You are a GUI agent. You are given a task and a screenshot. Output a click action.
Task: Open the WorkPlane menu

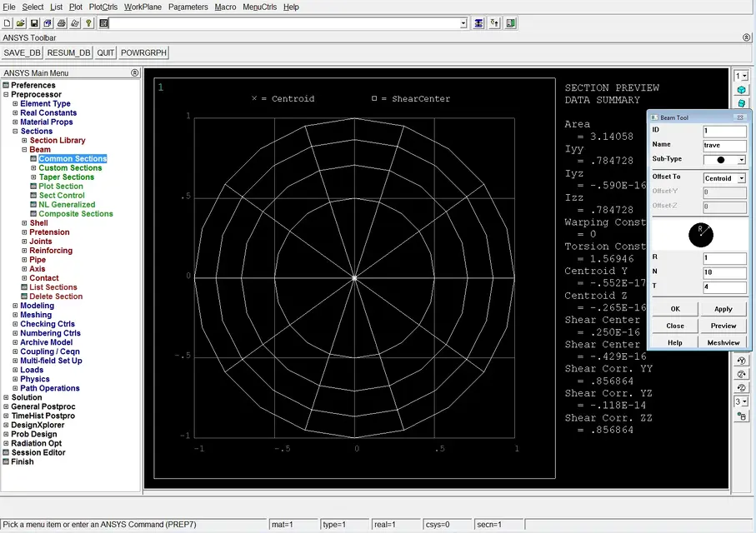[x=143, y=7]
